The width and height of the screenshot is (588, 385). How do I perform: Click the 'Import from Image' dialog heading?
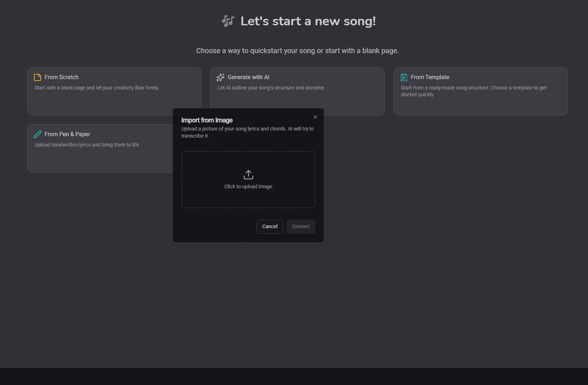tap(207, 120)
